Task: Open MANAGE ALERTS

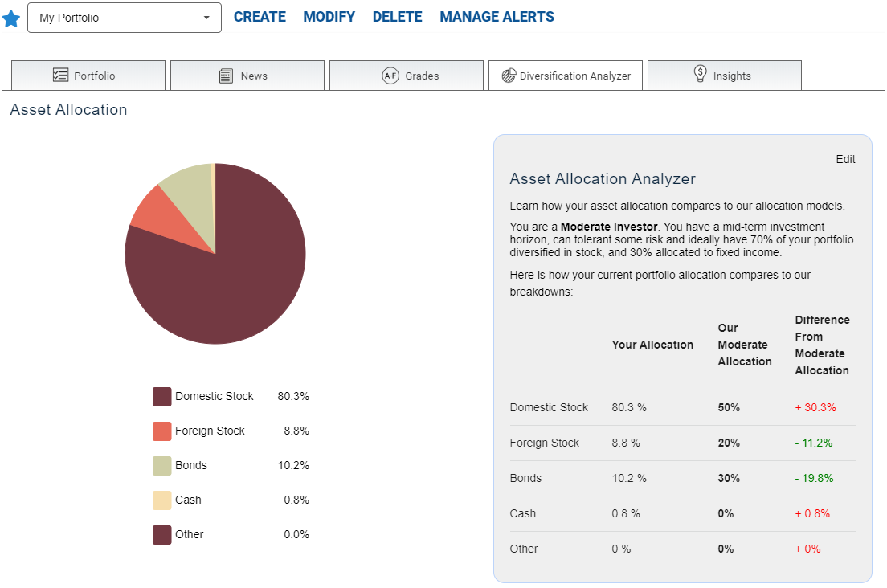Action: pos(497,17)
